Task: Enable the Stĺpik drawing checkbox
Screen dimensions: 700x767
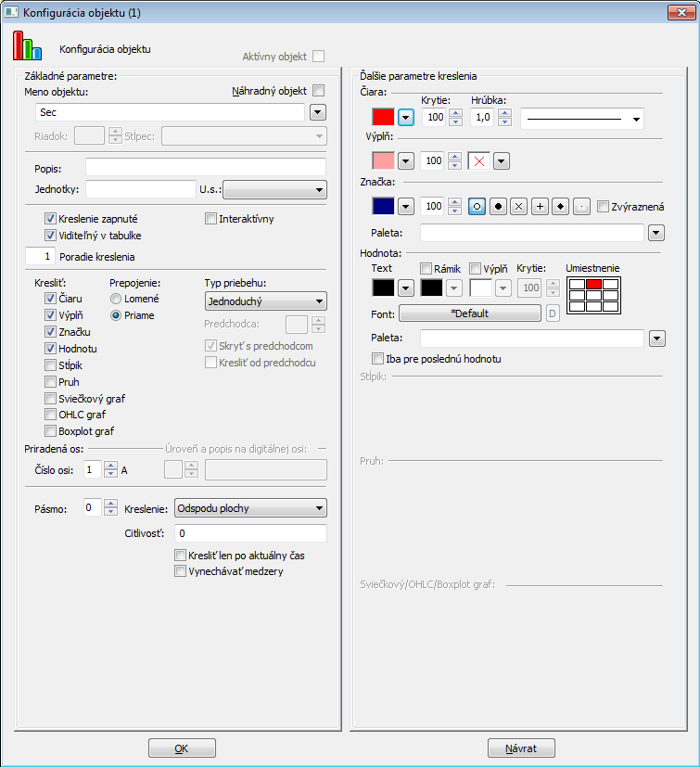Action: [x=50, y=364]
